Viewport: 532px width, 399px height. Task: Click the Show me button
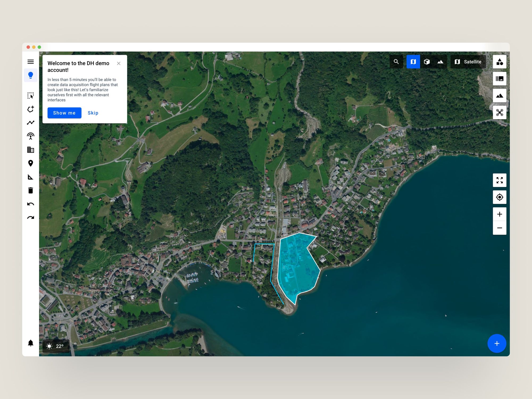point(64,113)
